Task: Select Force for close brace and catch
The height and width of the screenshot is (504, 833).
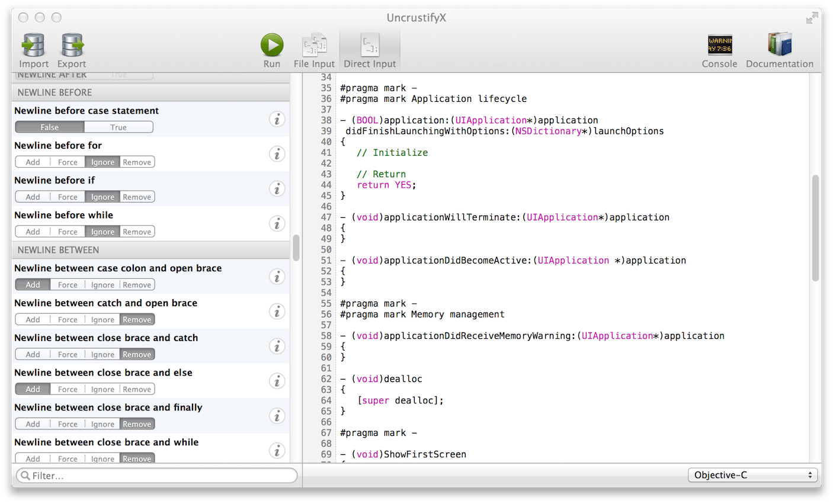Action: click(x=68, y=355)
